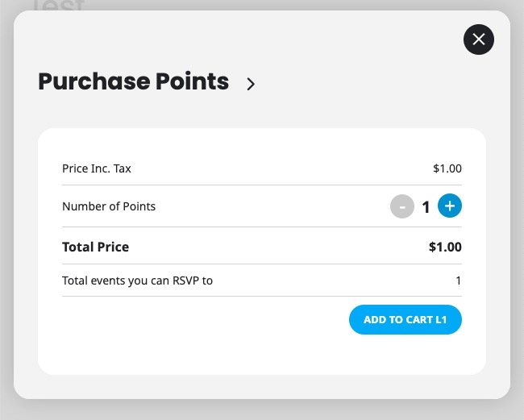The height and width of the screenshot is (420, 524).
Task: Click the gray dialog background below the card
Action: (x=262, y=387)
